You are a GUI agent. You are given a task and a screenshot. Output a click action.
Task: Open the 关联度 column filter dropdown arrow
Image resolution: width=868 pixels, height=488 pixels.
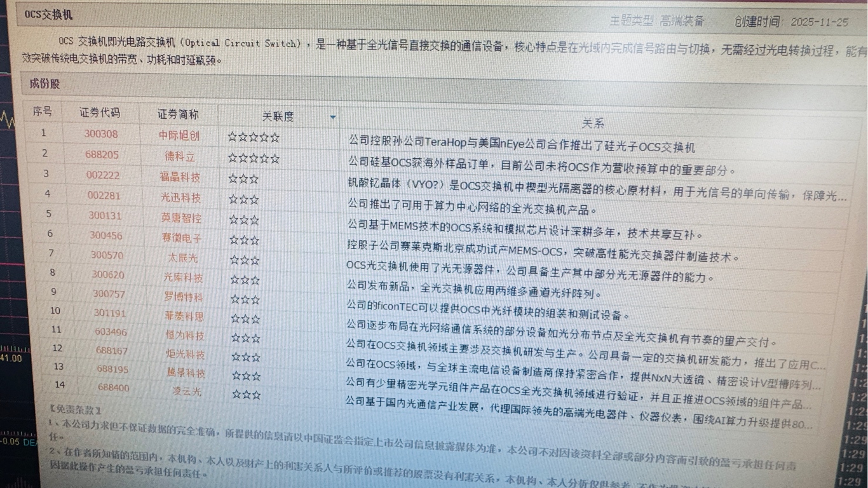[332, 118]
